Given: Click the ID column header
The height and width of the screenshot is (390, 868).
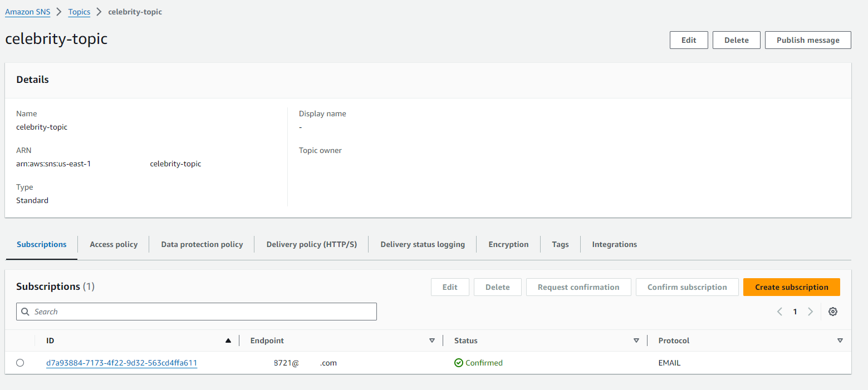Looking at the screenshot, I should coord(50,340).
